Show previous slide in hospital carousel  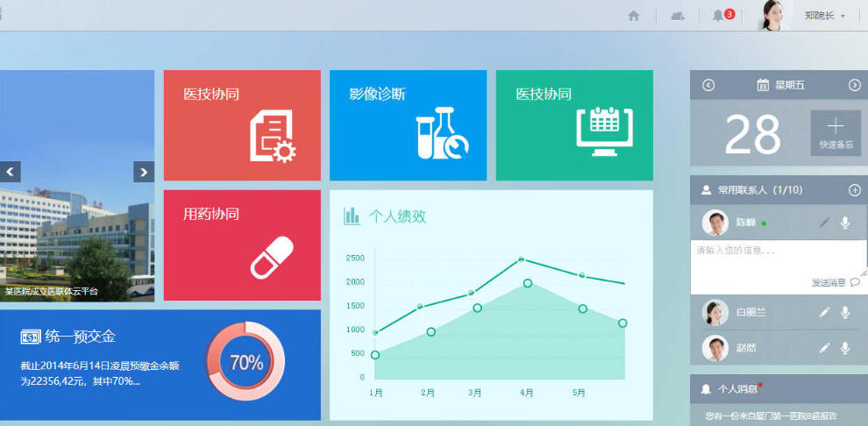pos(10,172)
